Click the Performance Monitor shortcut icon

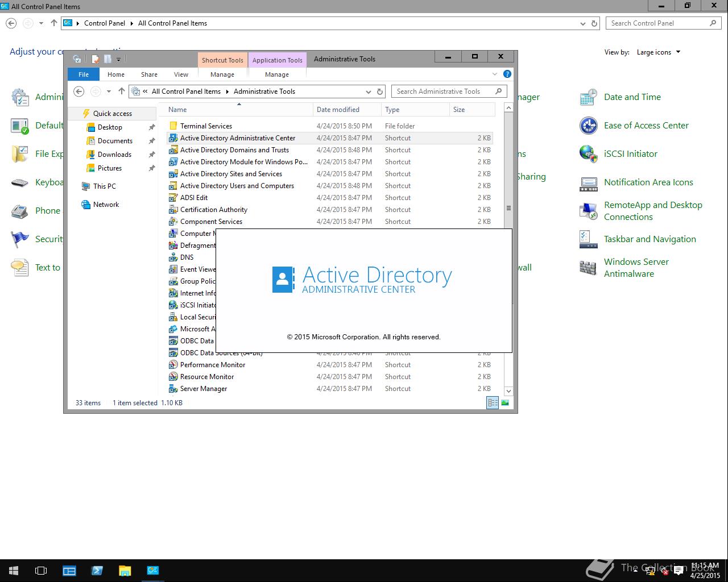[x=173, y=365]
